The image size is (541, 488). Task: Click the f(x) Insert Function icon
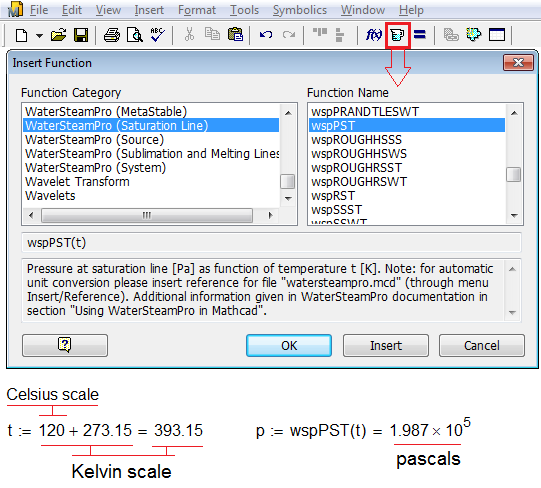tap(374, 35)
